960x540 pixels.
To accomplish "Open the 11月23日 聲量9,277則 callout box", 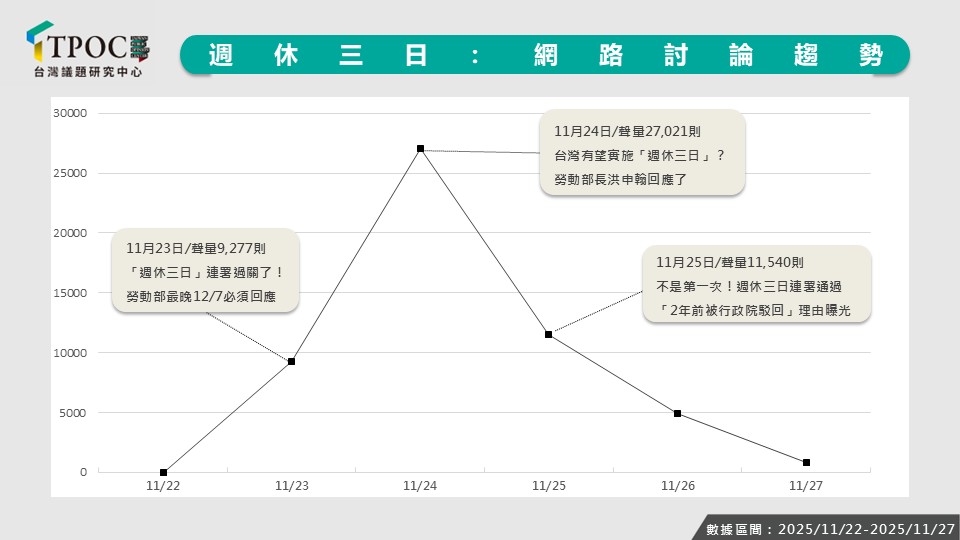I will 205,271.
